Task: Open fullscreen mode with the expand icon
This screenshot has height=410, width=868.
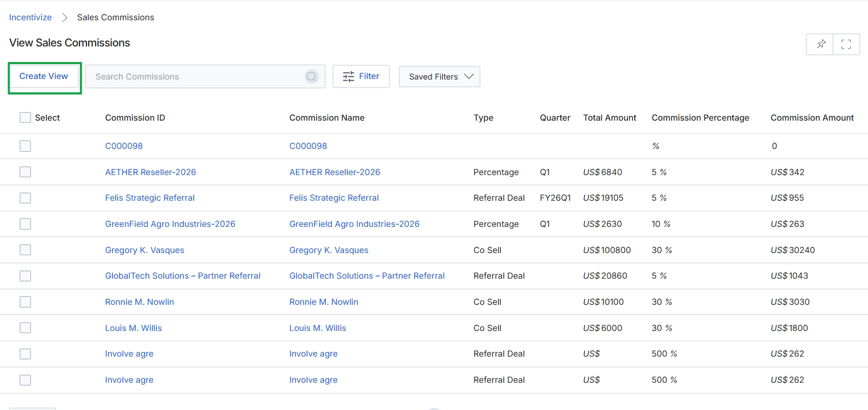Action: tap(846, 44)
